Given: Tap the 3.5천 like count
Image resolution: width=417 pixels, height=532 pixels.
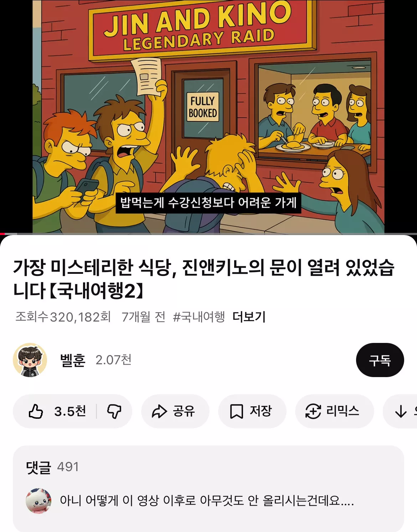Looking at the screenshot, I should click(x=70, y=411).
